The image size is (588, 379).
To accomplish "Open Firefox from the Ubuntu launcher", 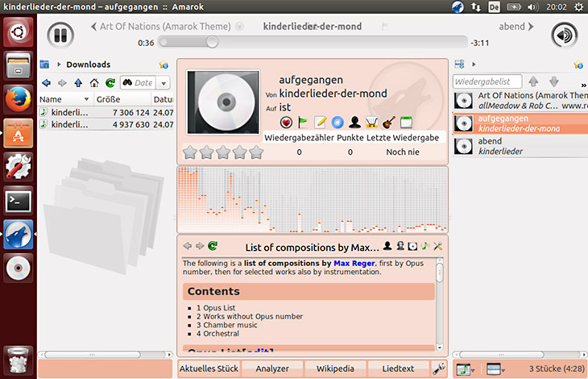I will click(x=18, y=99).
